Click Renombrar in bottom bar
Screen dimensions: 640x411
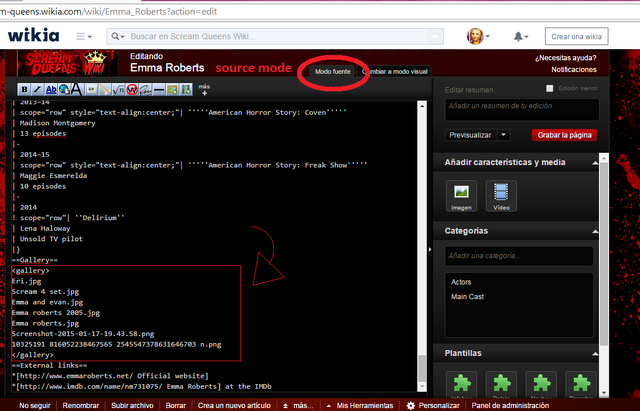click(x=81, y=405)
